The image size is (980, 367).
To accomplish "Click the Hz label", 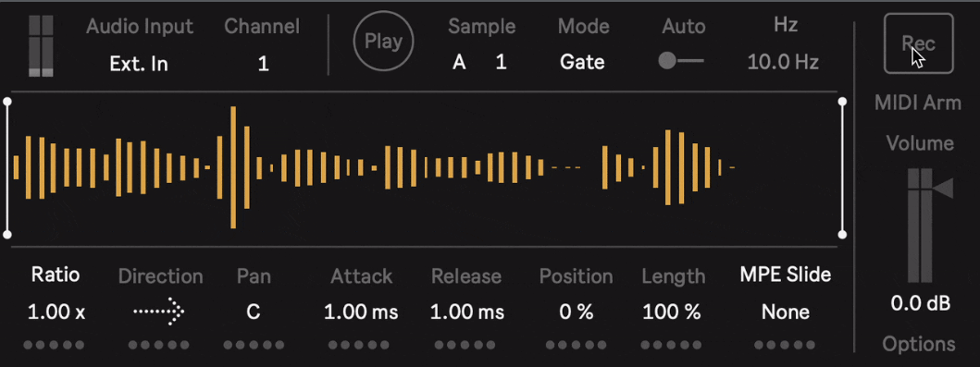I will click(786, 26).
